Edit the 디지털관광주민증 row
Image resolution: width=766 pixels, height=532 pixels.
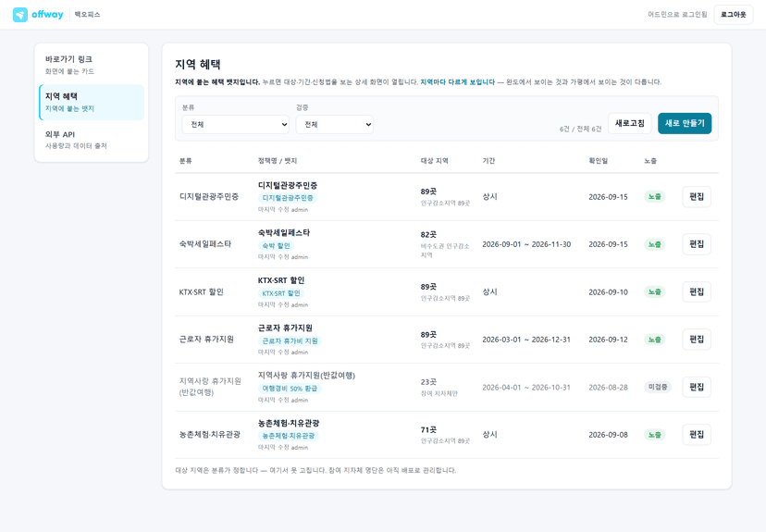point(697,197)
